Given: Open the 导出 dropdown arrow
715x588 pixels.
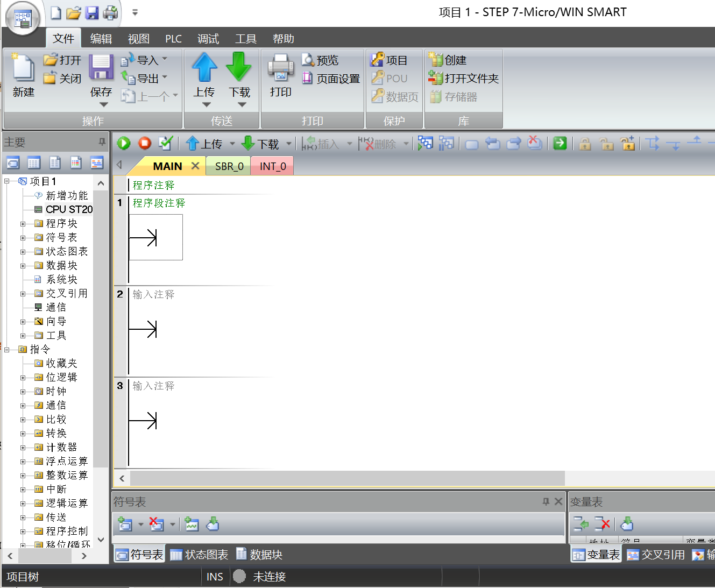Looking at the screenshot, I should 165,77.
